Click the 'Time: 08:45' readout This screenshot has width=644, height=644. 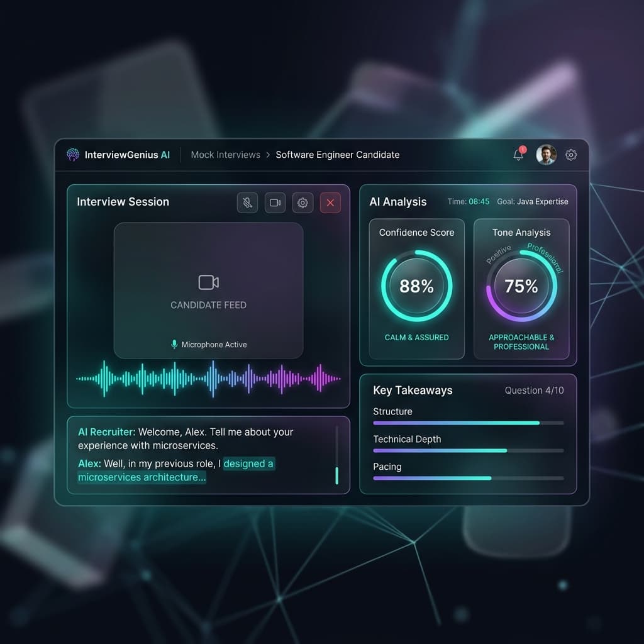pyautogui.click(x=468, y=202)
